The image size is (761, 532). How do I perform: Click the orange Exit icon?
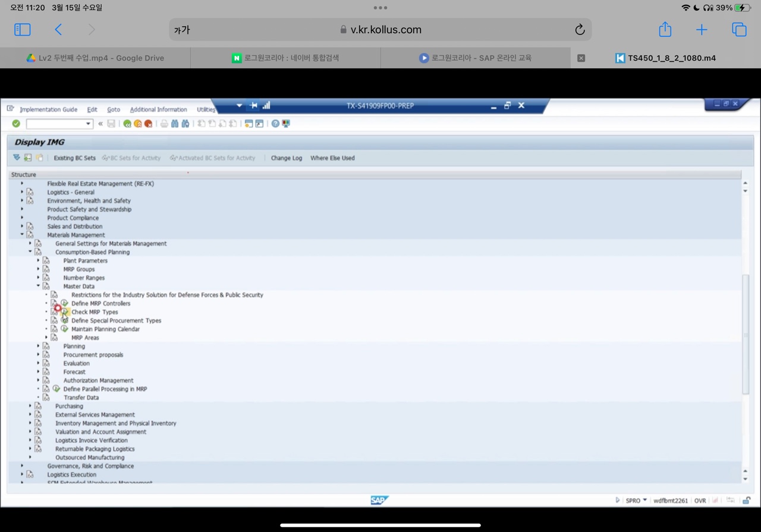click(x=138, y=124)
